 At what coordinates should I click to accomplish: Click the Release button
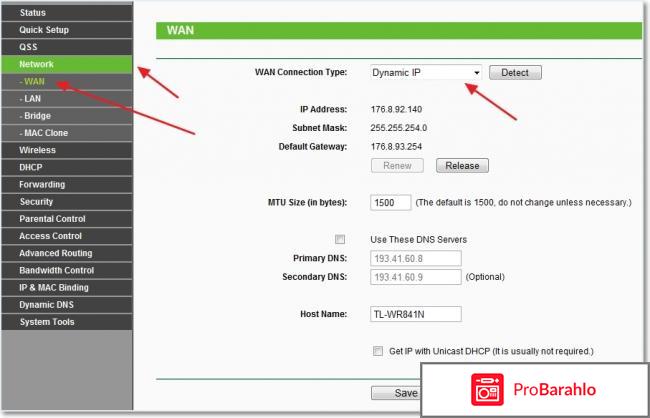tap(461, 166)
